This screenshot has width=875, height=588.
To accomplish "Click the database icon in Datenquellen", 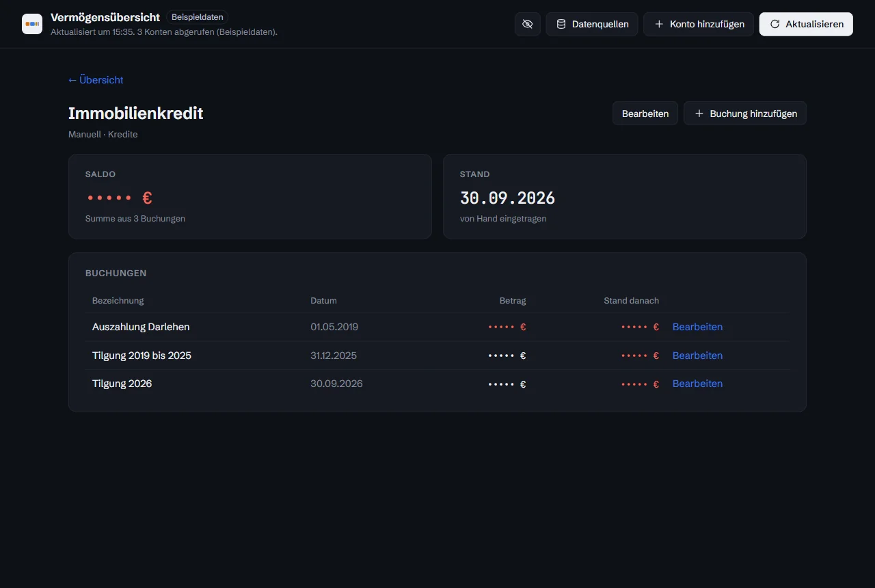I will coord(561,24).
